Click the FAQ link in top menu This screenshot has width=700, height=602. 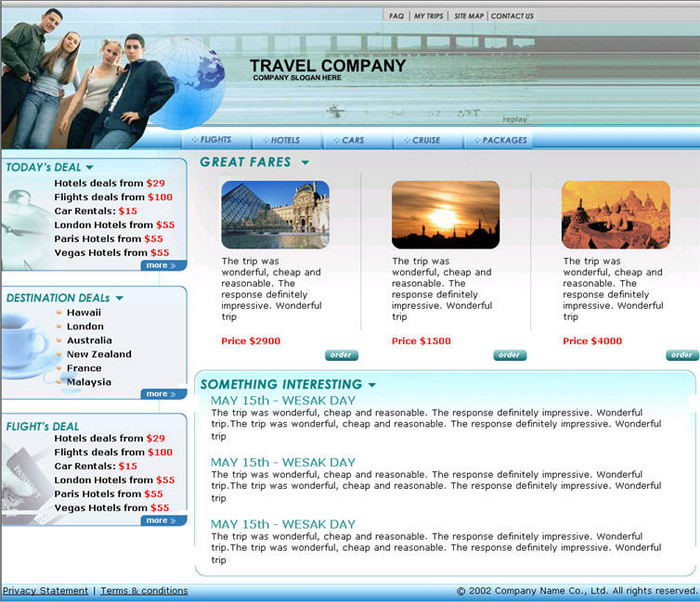[x=396, y=16]
